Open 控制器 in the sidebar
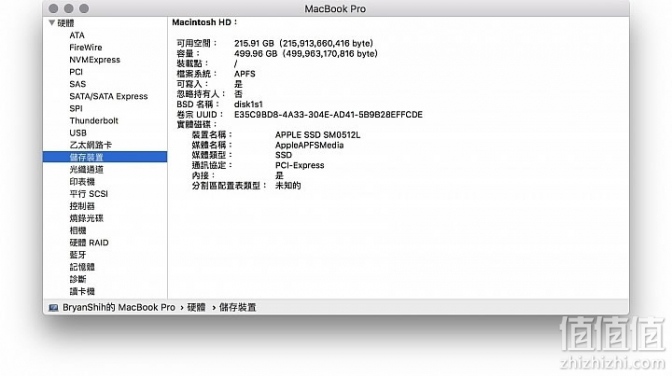 tap(82, 206)
